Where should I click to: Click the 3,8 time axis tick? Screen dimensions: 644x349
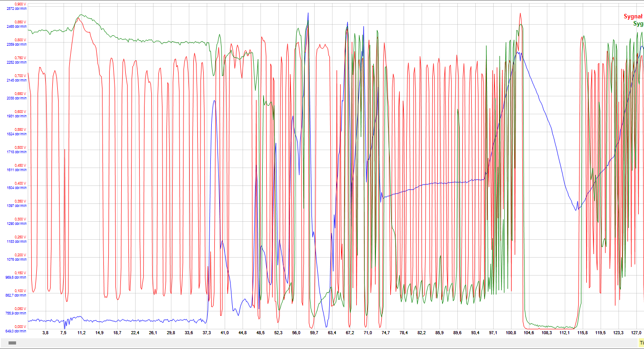(45, 333)
